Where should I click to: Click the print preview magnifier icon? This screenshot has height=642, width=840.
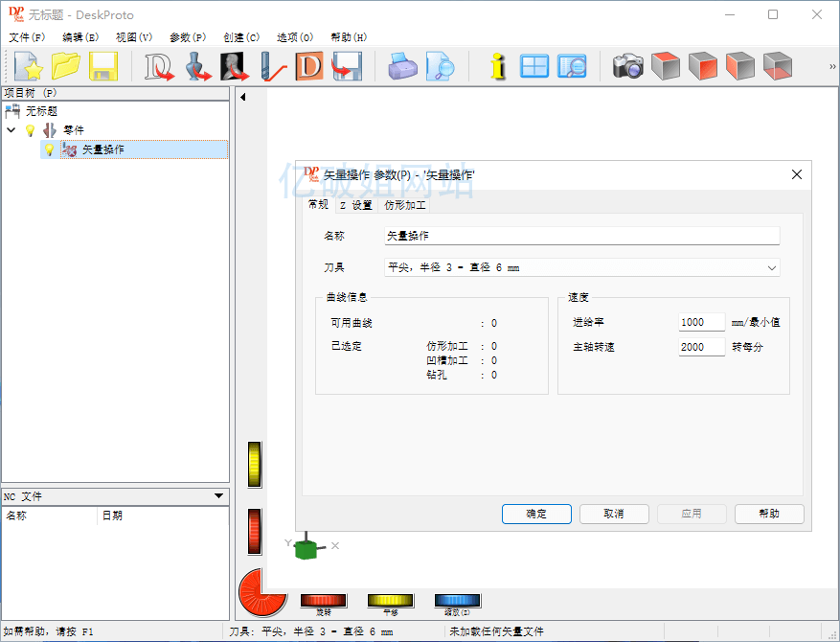coord(441,66)
